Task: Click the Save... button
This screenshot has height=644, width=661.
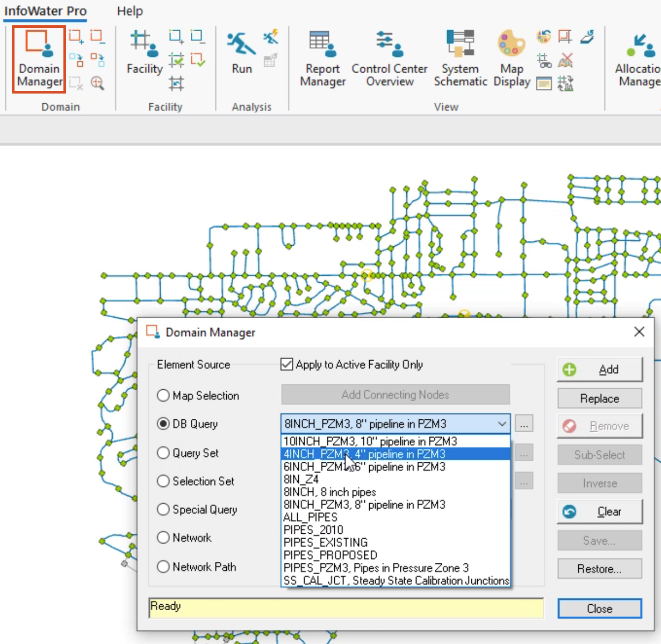Action: pos(600,540)
